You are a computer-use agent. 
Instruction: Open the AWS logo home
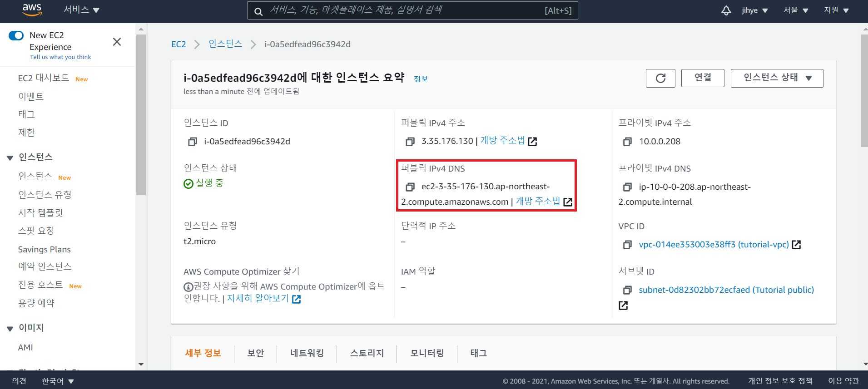click(x=32, y=10)
